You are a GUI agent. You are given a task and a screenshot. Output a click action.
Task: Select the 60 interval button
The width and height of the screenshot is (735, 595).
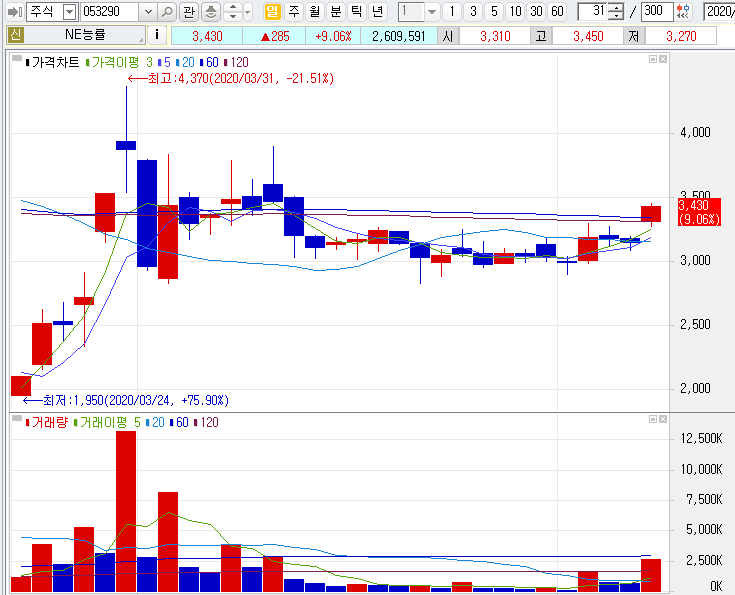(557, 11)
